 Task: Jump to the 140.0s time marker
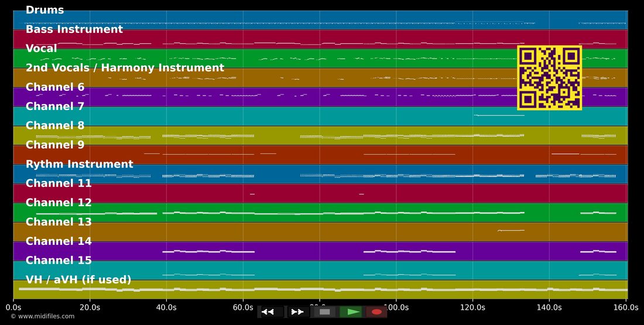(x=549, y=307)
